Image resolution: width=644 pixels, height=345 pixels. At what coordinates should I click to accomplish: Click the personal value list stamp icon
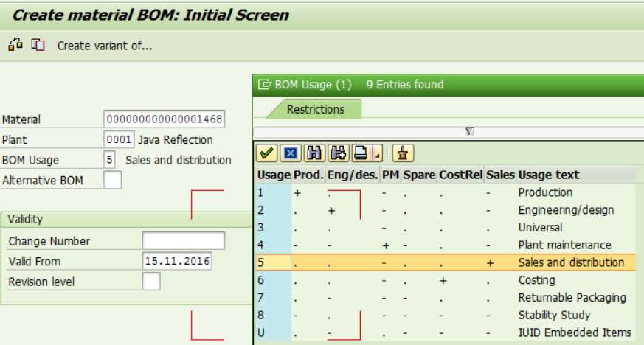pos(403,153)
